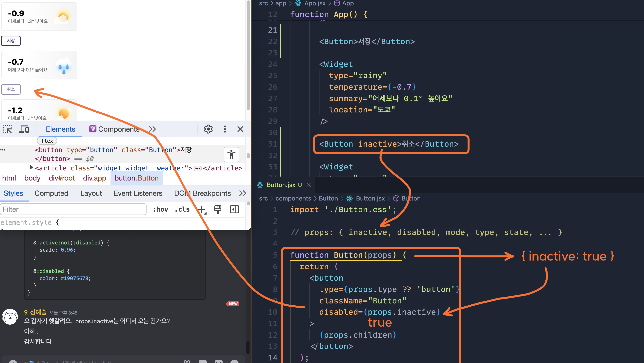
Task: Toggle element state with the :hov control
Action: tap(160, 209)
